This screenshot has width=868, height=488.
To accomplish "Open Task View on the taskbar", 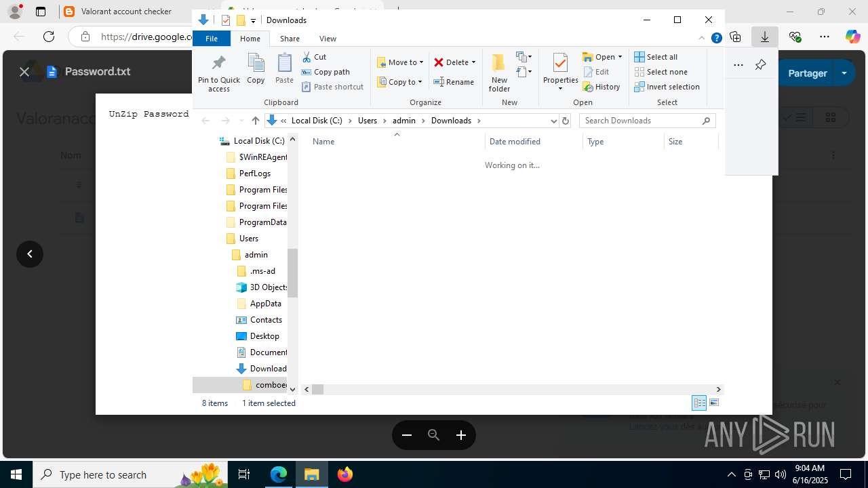I will pyautogui.click(x=245, y=474).
